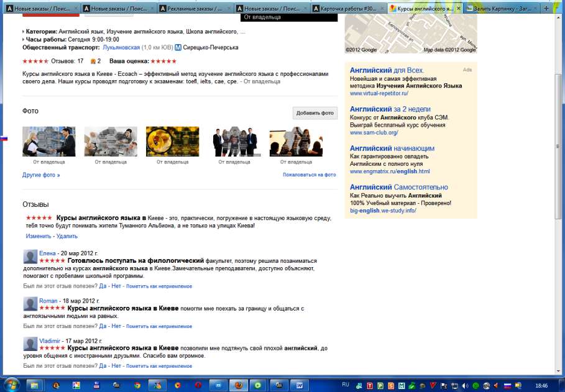The width and height of the screenshot is (565, 392).
Task: Switch to the 'Залить Картинку' tab
Action: pos(502,8)
